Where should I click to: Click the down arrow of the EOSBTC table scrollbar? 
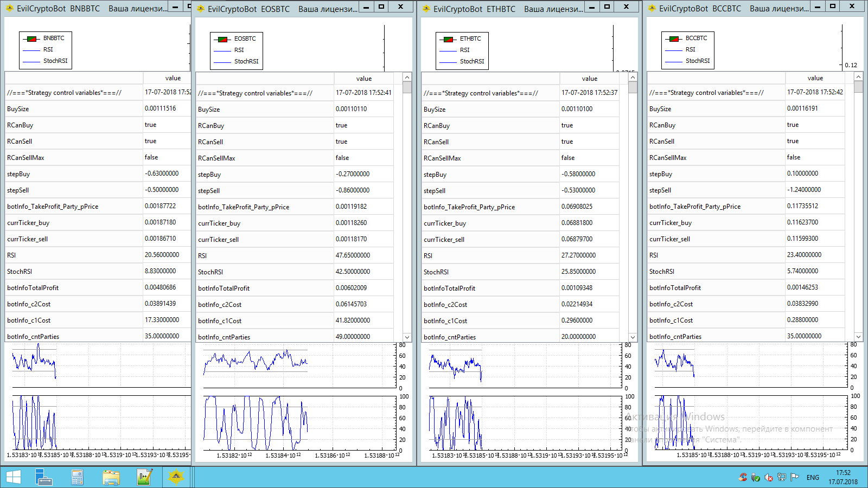[x=407, y=337]
